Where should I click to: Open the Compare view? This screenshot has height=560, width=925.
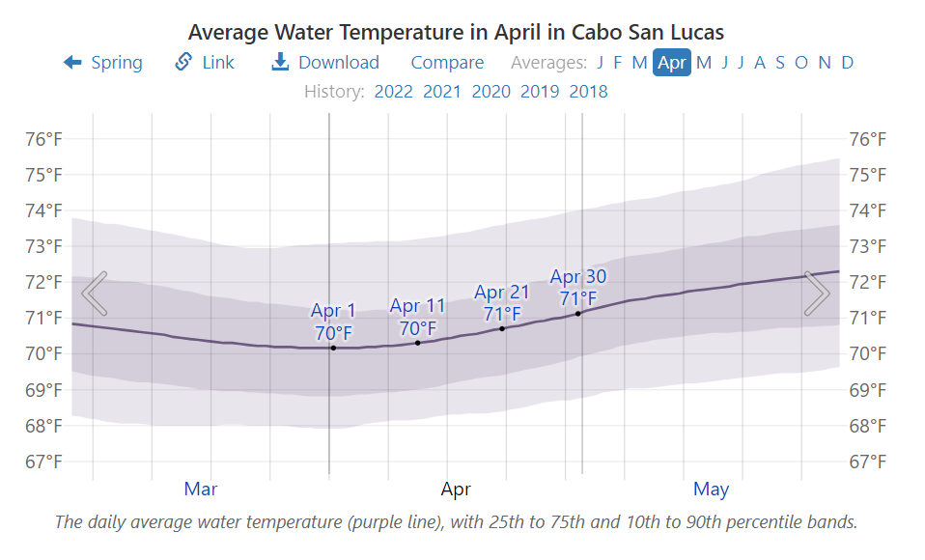pos(447,62)
